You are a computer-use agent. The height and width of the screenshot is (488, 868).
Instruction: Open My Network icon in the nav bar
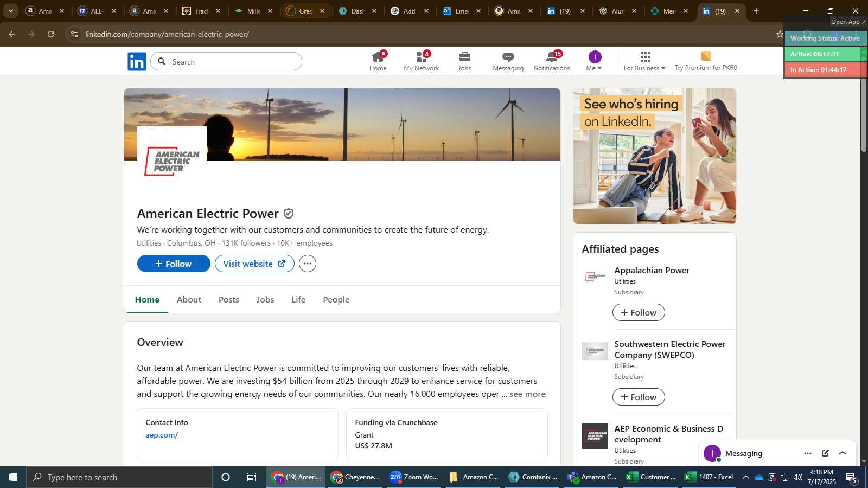(x=422, y=61)
